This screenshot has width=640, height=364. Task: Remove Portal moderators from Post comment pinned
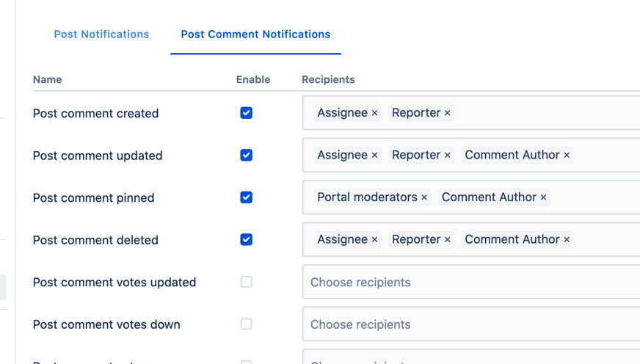tap(424, 197)
